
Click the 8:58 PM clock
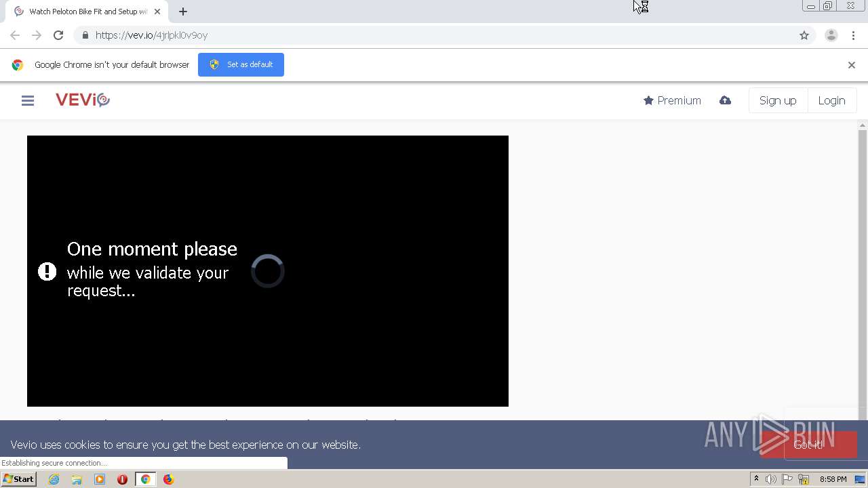[833, 479]
